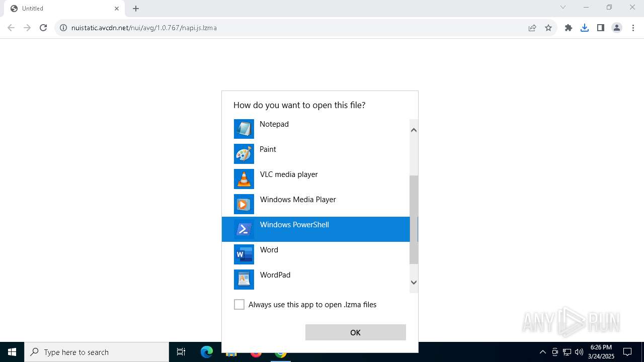
Task: Launch Microsoft Edge from taskbar
Action: [207, 352]
